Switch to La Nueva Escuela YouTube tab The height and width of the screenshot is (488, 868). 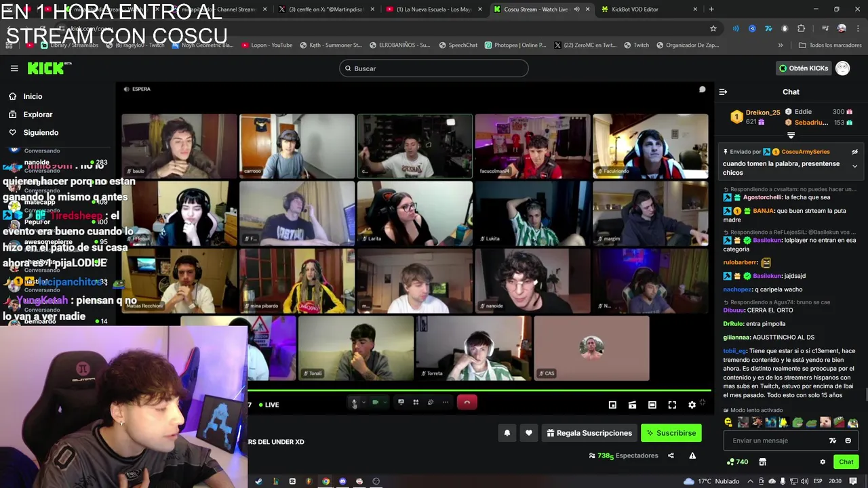coord(433,9)
